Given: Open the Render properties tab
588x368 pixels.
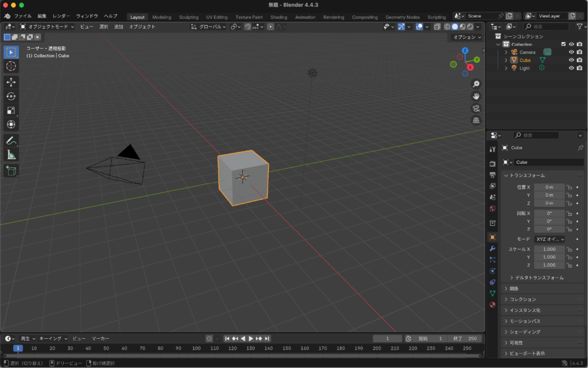Looking at the screenshot, I should [492, 164].
